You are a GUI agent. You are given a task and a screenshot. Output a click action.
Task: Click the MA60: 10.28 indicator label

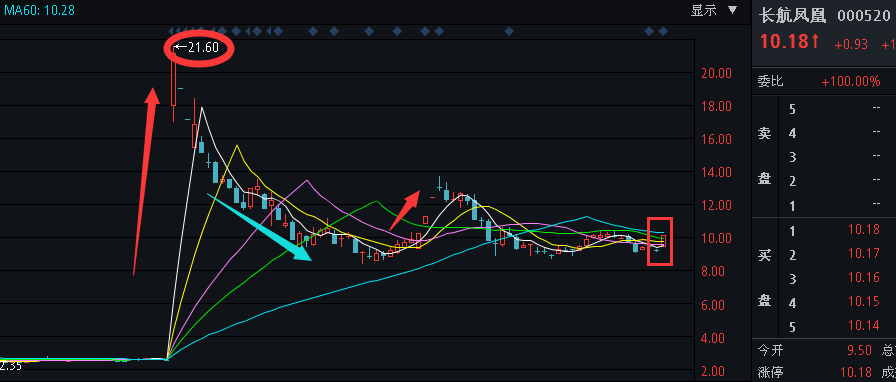(x=38, y=10)
